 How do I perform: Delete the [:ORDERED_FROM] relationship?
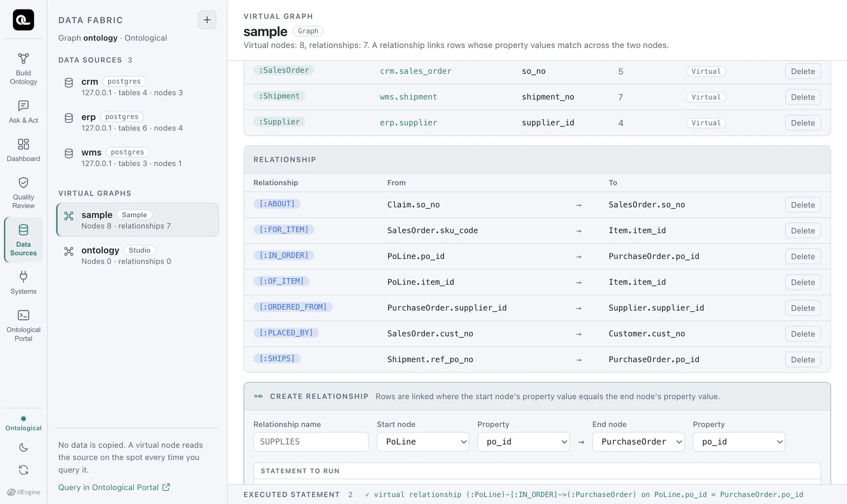[x=803, y=308]
